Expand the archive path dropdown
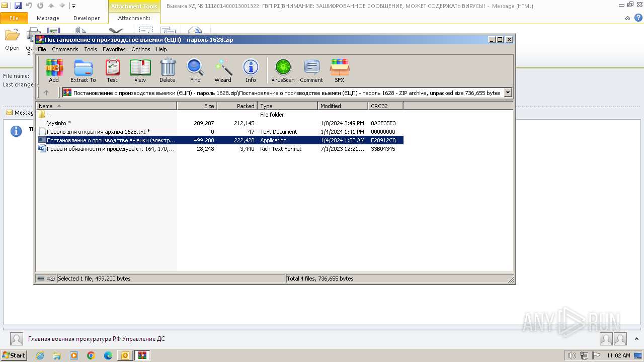 click(508, 93)
